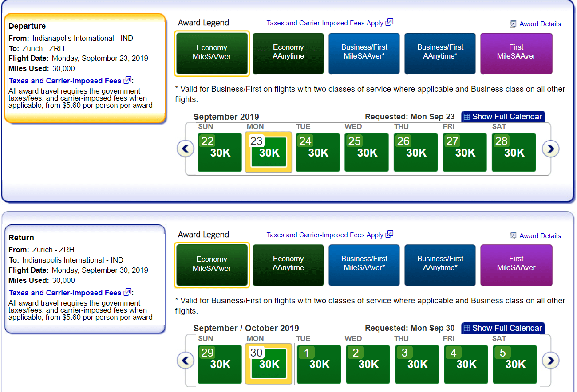Expand the return full calendar view
The height and width of the screenshot is (392, 577).
pyautogui.click(x=502, y=328)
